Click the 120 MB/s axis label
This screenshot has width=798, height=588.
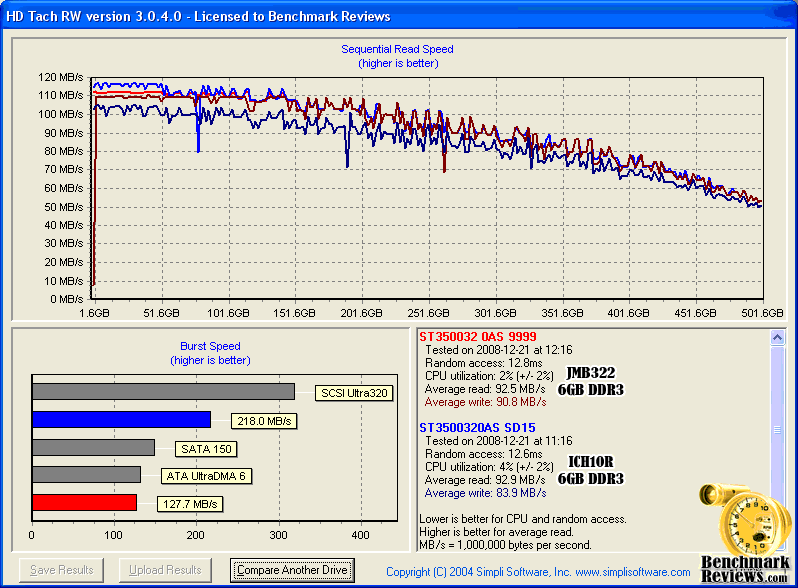click(x=61, y=77)
